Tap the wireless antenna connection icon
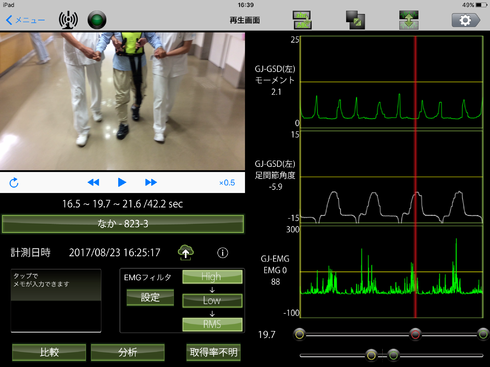The width and height of the screenshot is (490, 367). click(68, 20)
